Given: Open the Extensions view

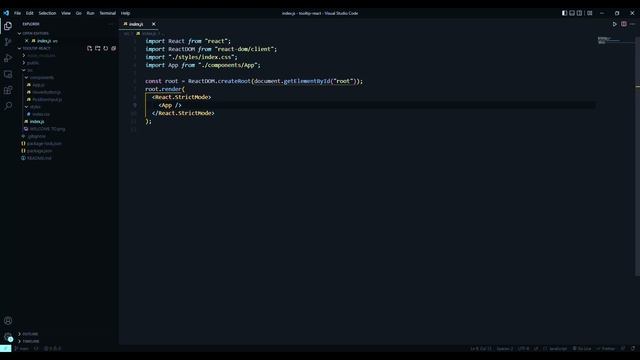Looking at the screenshot, I should (8, 90).
